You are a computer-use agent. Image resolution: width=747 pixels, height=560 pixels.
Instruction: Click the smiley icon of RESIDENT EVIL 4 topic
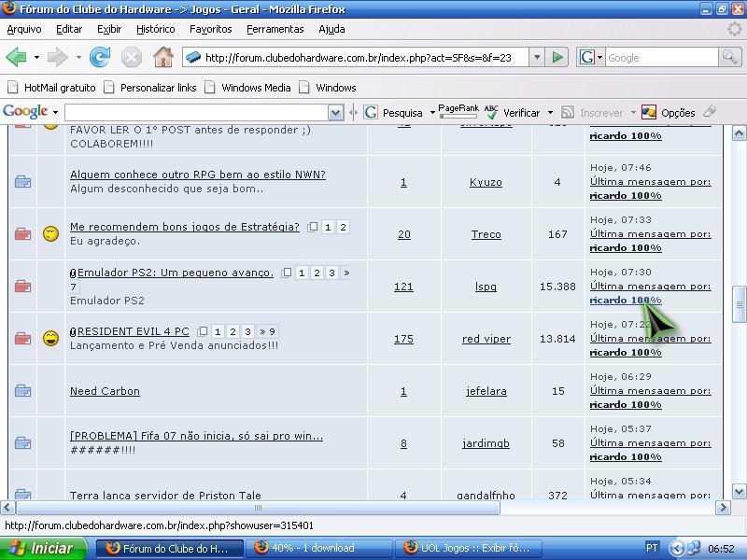point(51,338)
